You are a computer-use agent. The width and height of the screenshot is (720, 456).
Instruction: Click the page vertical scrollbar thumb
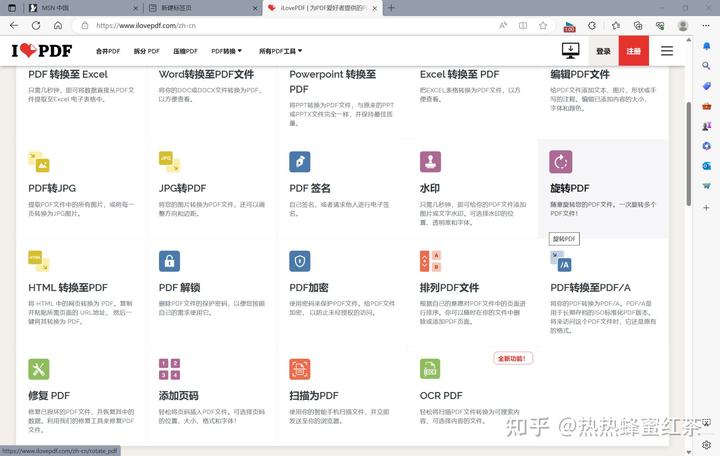[688, 154]
